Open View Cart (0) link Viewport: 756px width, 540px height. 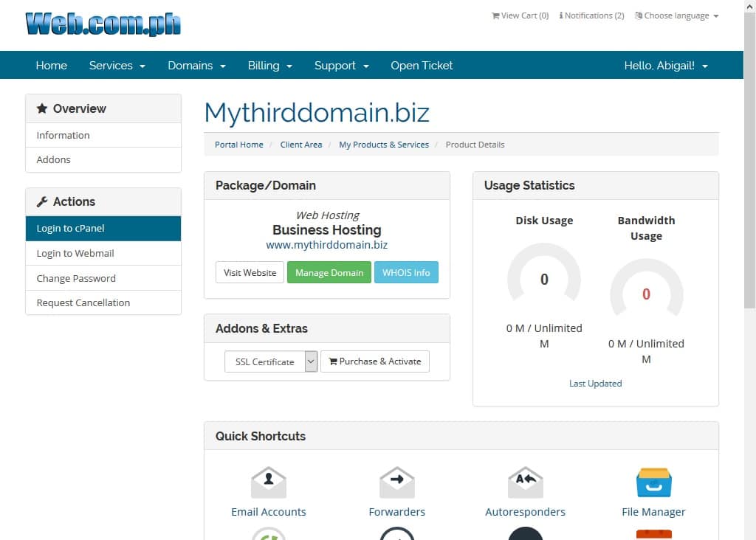coord(520,16)
